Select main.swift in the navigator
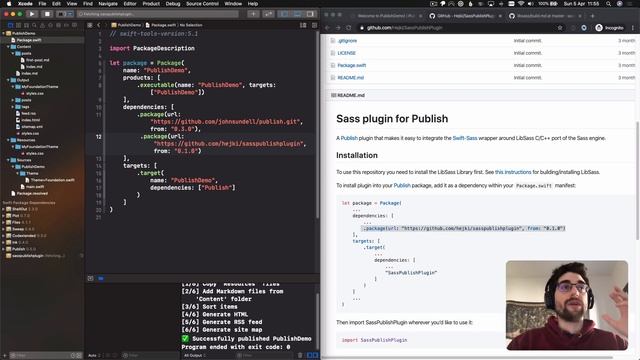This screenshot has width=640, height=360. point(34,187)
